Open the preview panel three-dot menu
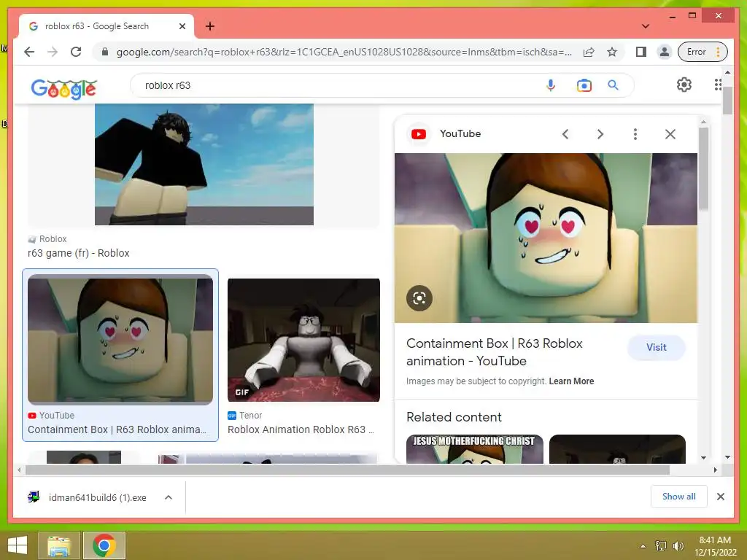Viewport: 747px width, 560px height. (635, 134)
